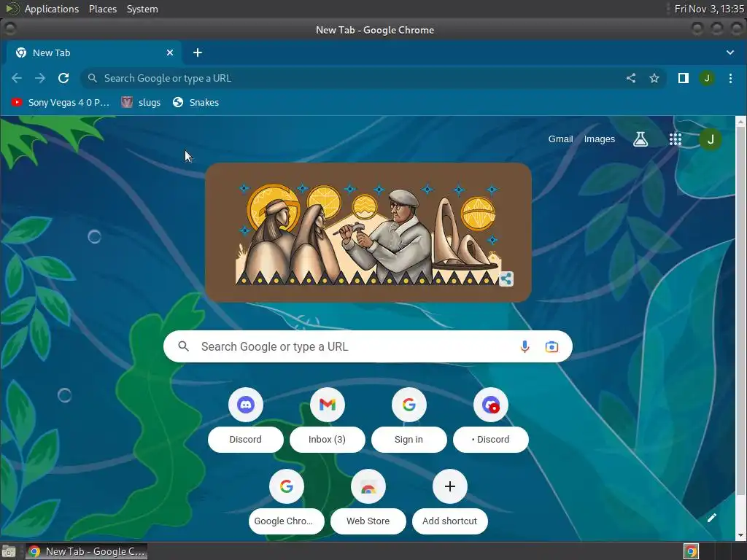Click the Web Store label
Screen dimensions: 747x560
[368, 521]
